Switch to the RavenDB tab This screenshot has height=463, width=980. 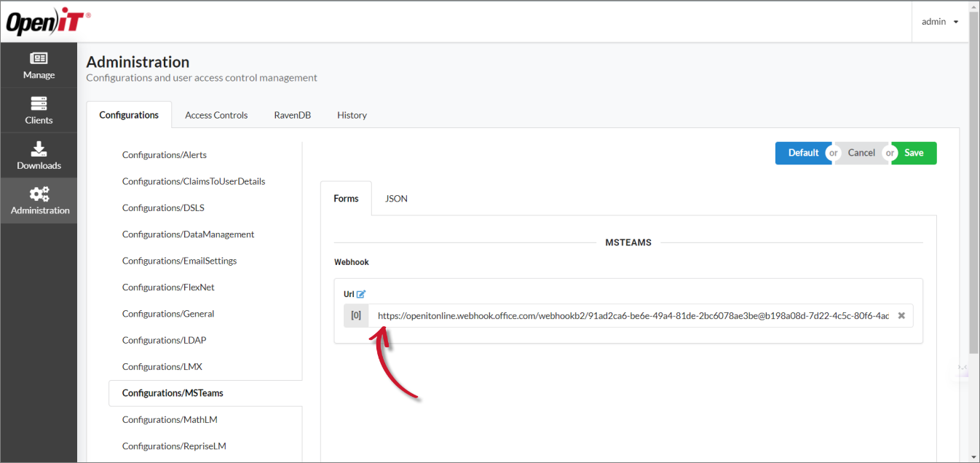292,115
